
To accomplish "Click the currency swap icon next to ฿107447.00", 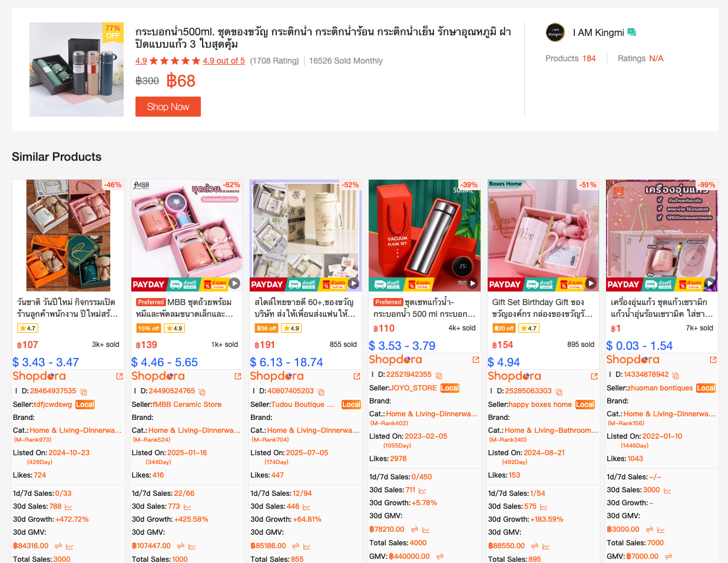I will (x=181, y=547).
